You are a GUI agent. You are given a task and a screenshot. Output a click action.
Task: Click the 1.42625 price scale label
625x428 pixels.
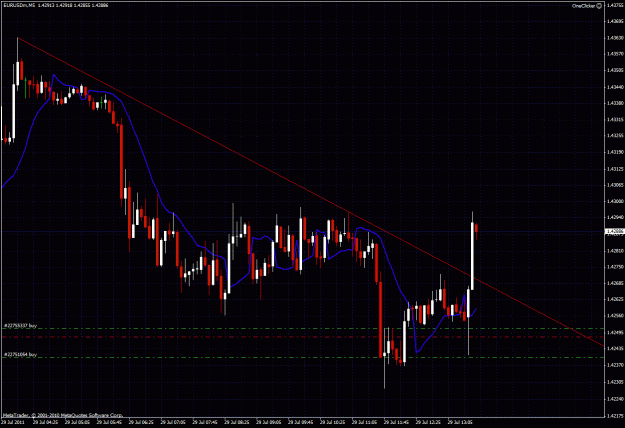click(615, 299)
